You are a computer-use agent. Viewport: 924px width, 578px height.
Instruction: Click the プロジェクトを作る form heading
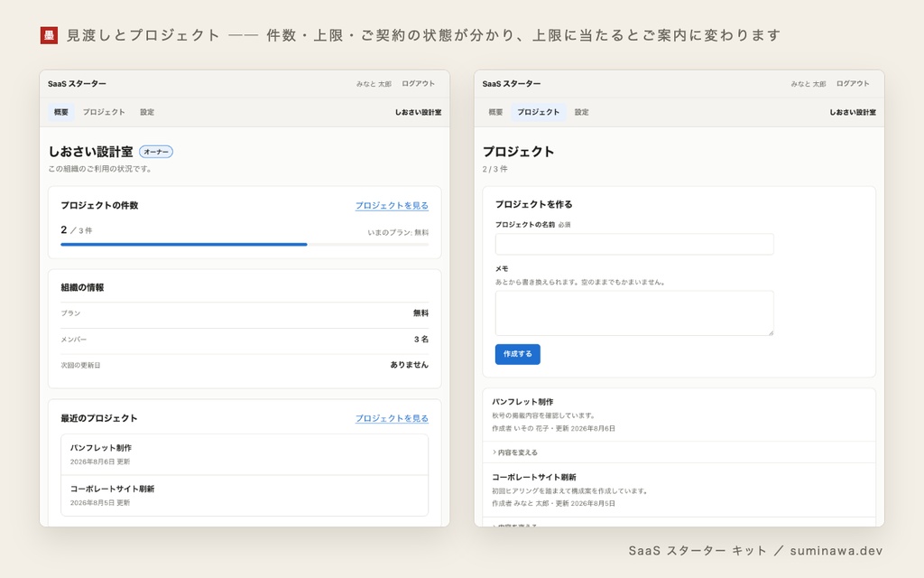[x=534, y=205]
